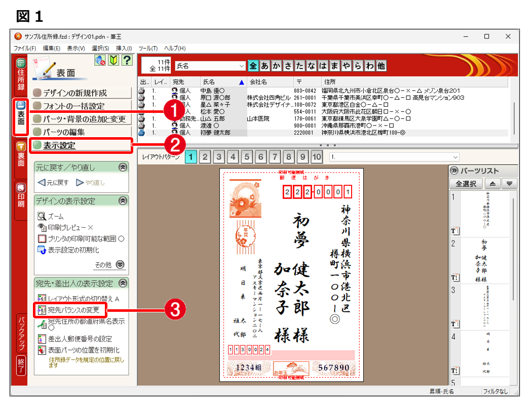Click 表面パーツの位置を初期化 icon

[42, 350]
